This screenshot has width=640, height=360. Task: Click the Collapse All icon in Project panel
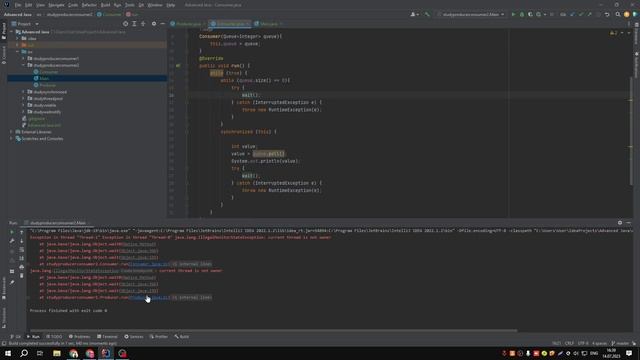tap(143, 24)
